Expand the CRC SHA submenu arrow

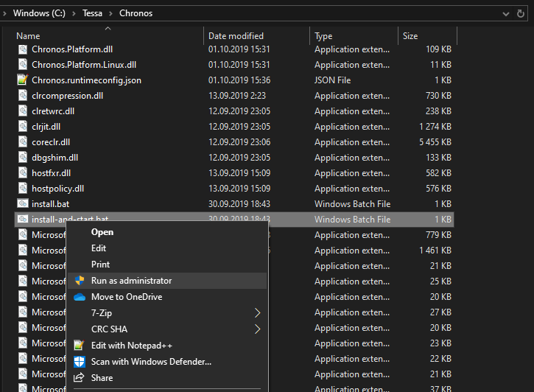point(257,329)
